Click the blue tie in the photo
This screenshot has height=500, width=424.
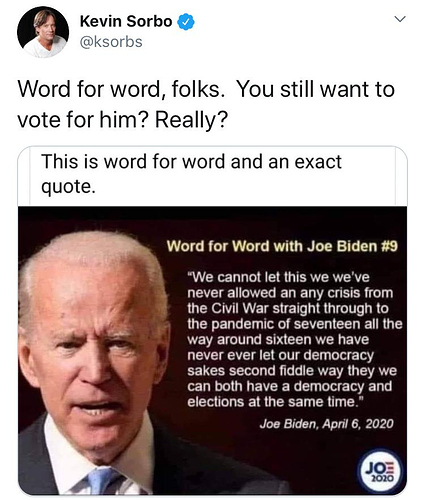(x=101, y=480)
